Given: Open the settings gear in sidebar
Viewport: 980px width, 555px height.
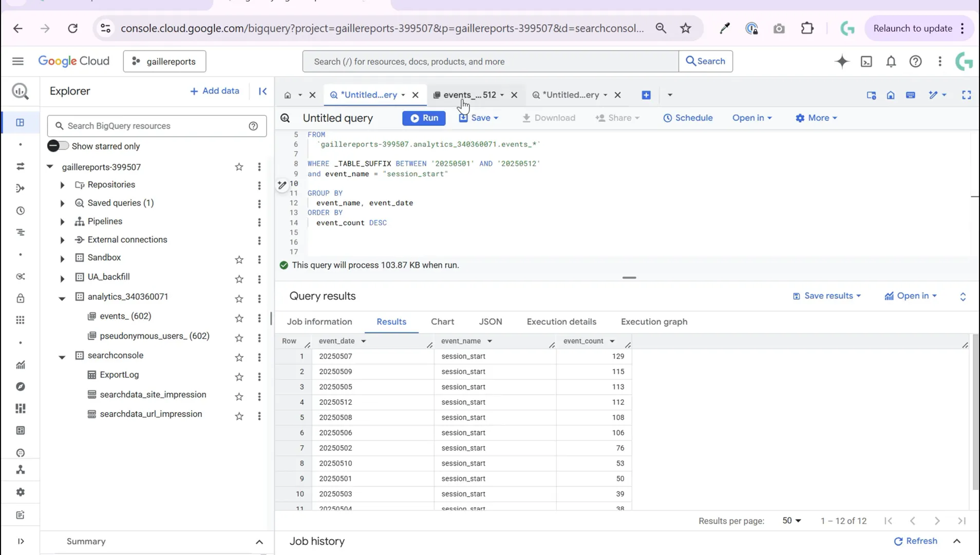Looking at the screenshot, I should point(21,492).
